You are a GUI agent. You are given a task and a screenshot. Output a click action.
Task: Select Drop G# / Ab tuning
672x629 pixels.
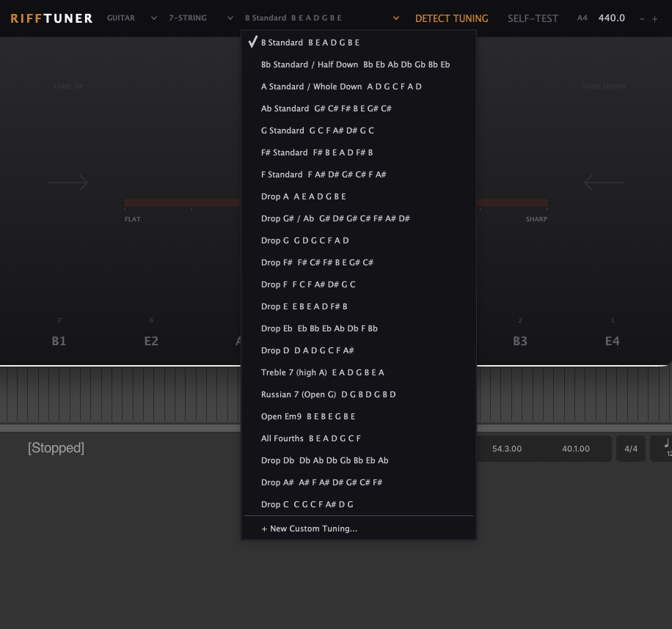358,218
